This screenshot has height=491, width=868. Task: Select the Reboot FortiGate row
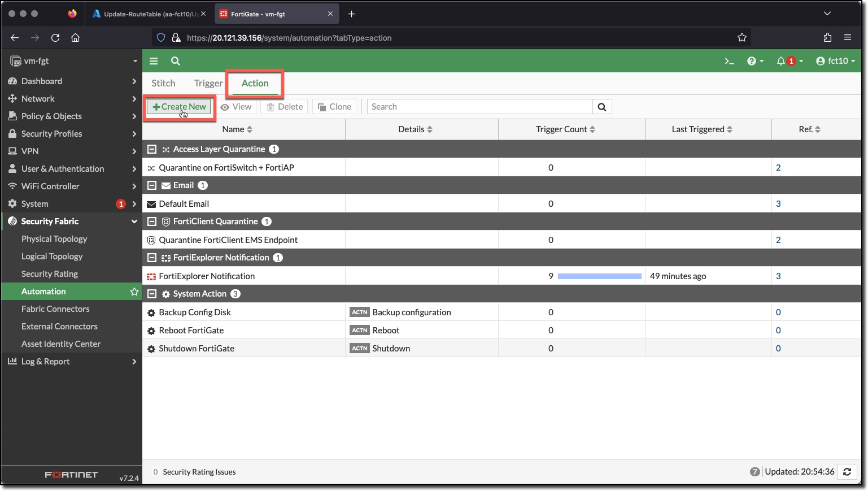(501, 331)
